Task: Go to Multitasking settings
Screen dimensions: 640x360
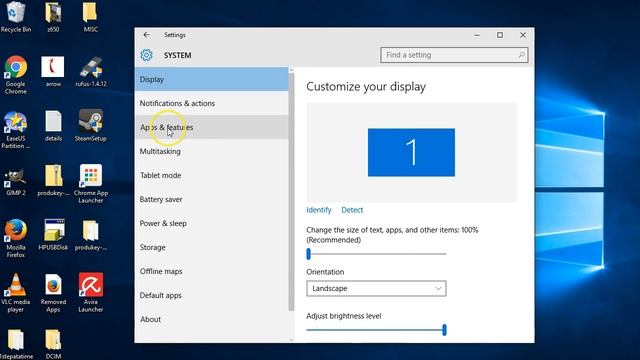Action: click(x=211, y=151)
